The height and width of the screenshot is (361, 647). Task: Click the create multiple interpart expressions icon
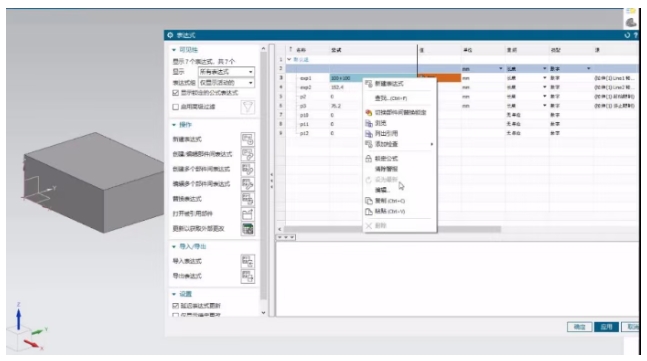pyautogui.click(x=248, y=169)
